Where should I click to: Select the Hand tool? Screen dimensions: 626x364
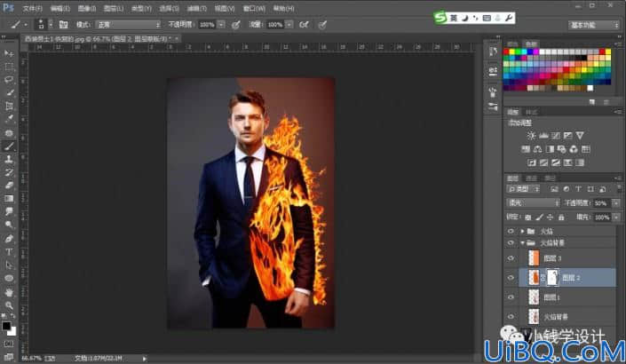(9, 292)
